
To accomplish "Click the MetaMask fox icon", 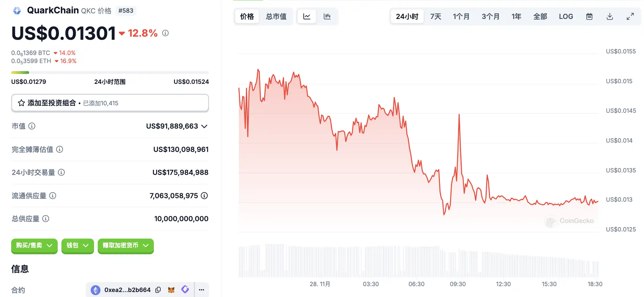I will tap(171, 290).
